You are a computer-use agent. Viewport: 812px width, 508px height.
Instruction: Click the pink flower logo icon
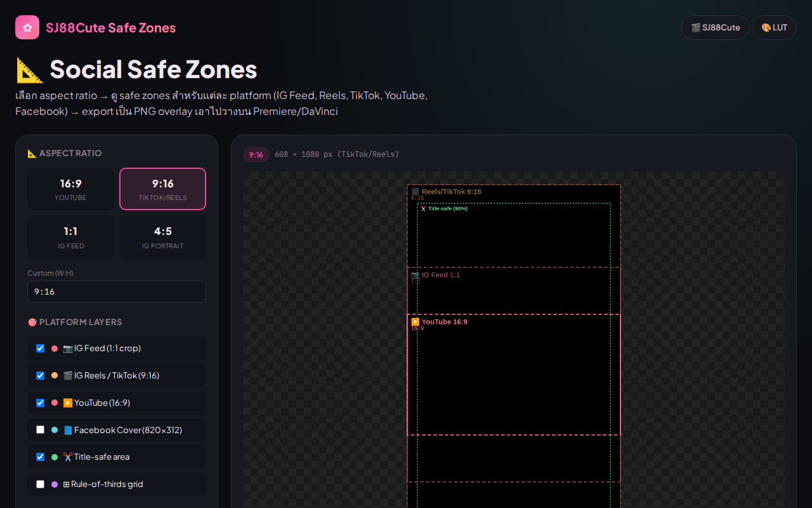pos(27,27)
